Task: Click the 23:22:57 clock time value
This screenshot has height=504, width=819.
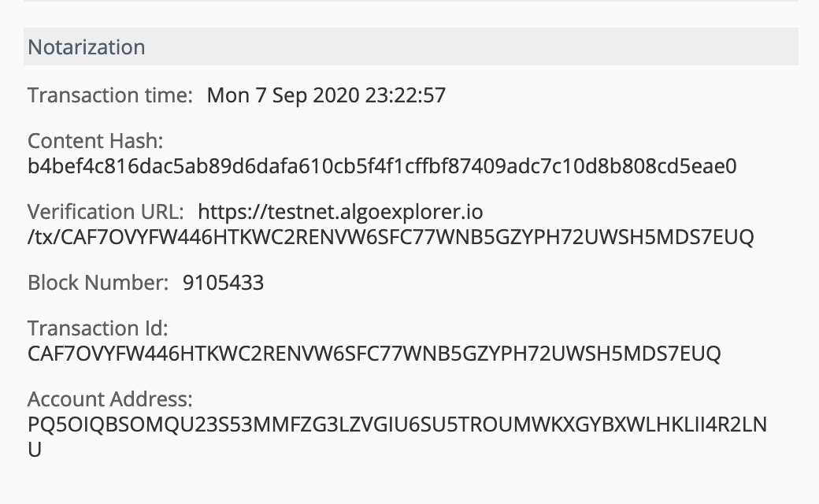Action: click(x=406, y=95)
